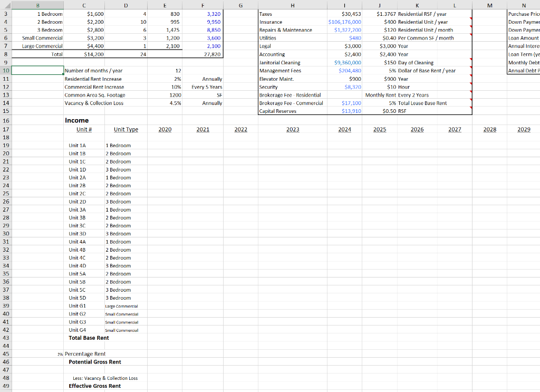Select Management Fees amount $204,480
540x392 pixels.
(345, 71)
